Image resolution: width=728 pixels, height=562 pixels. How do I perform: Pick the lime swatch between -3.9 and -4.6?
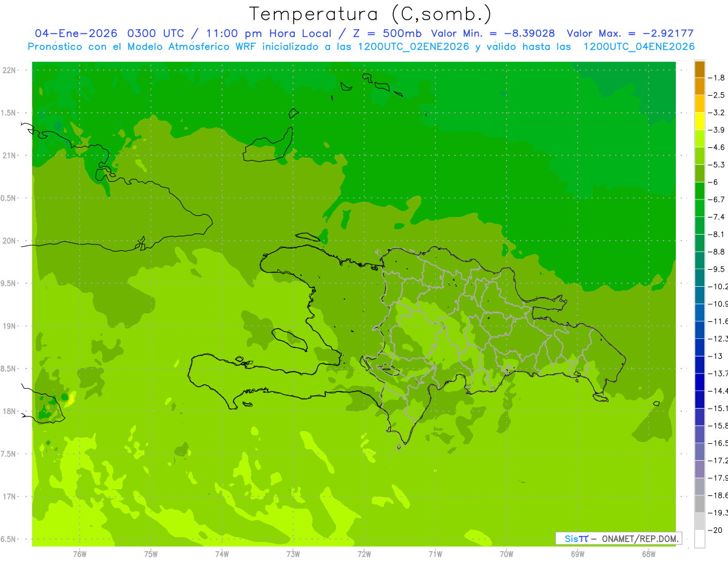point(699,139)
